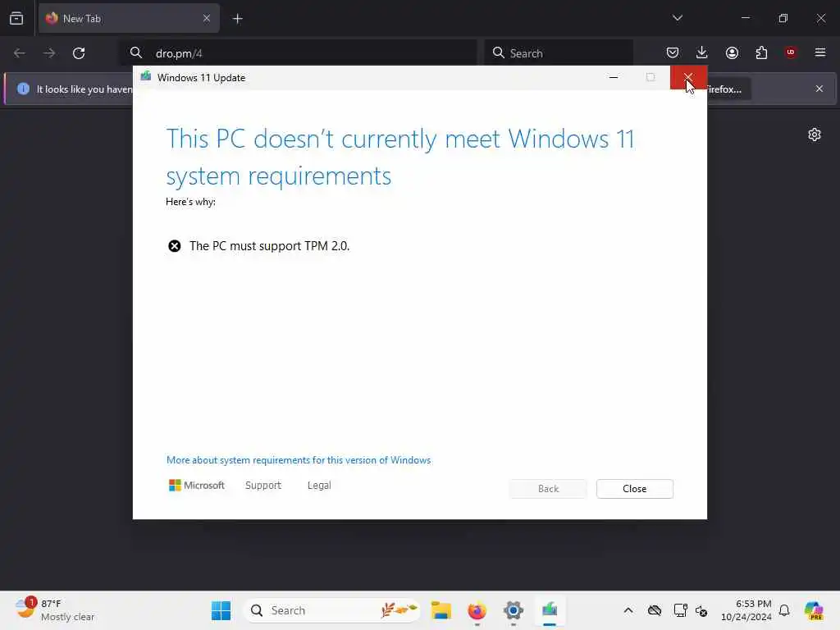Open the uBlock Origin extension
840x630 pixels.
coord(791,52)
